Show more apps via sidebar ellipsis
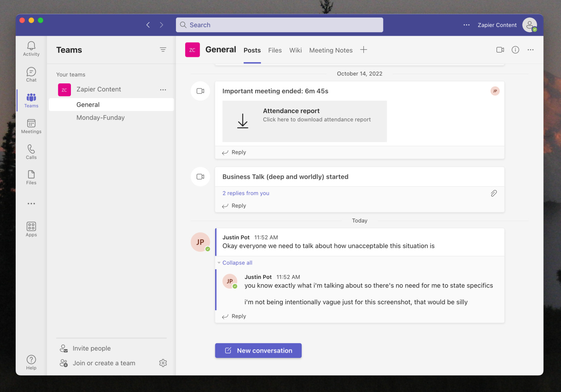 31,204
